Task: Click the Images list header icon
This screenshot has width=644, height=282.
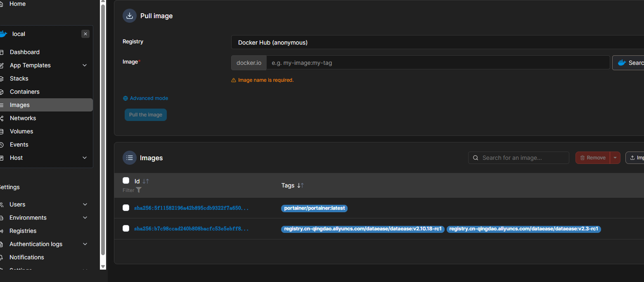Action: (130, 158)
